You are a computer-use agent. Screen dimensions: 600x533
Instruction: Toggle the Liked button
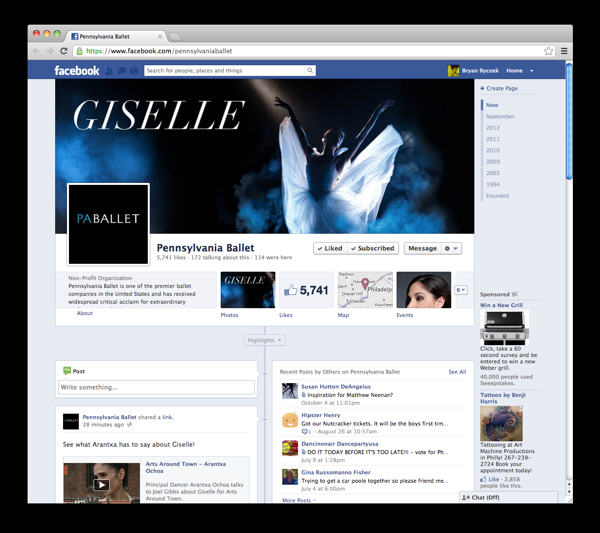[x=330, y=248]
